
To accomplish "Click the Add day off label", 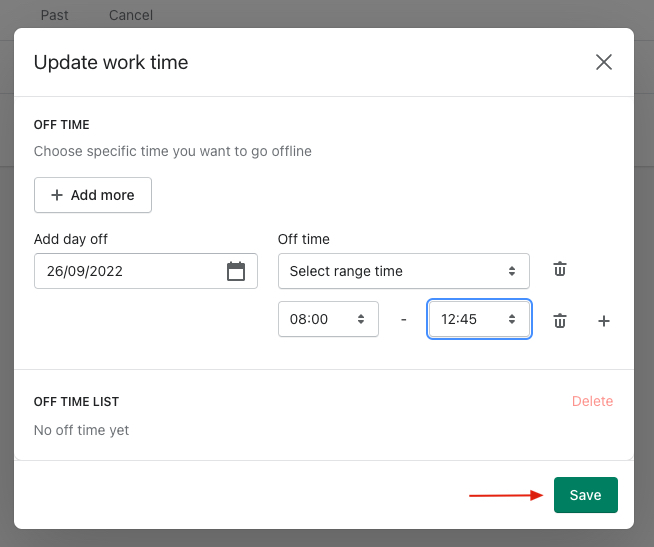I will [x=71, y=239].
